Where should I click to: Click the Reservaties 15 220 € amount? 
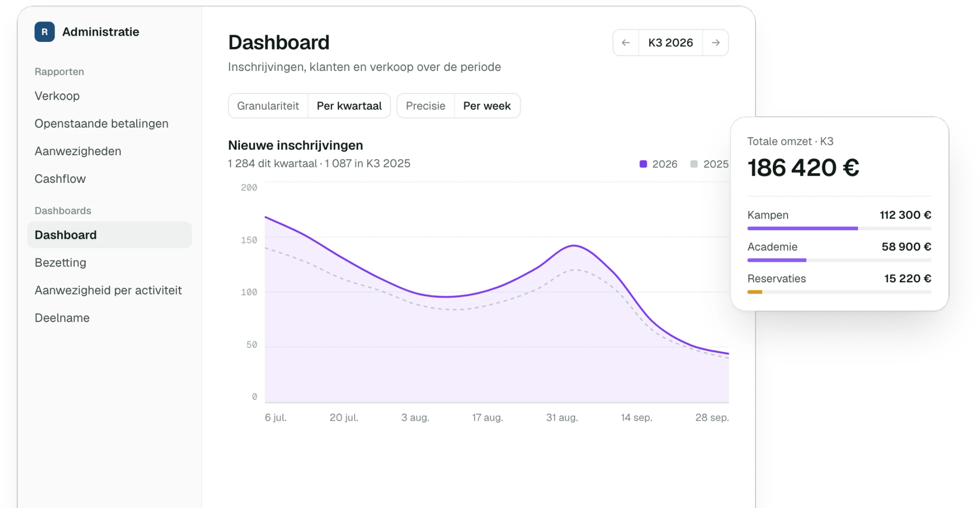(x=908, y=278)
